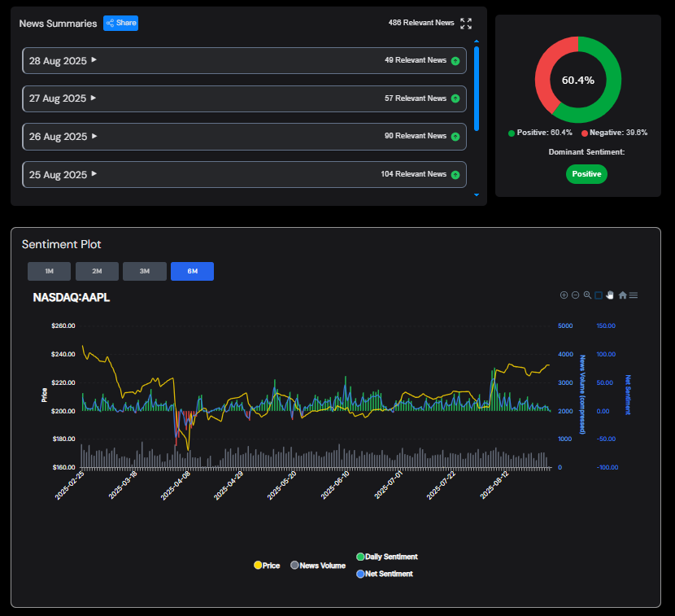Click the 60.4% donut chart center
Viewport: 675px width, 616px height.
tap(578, 80)
